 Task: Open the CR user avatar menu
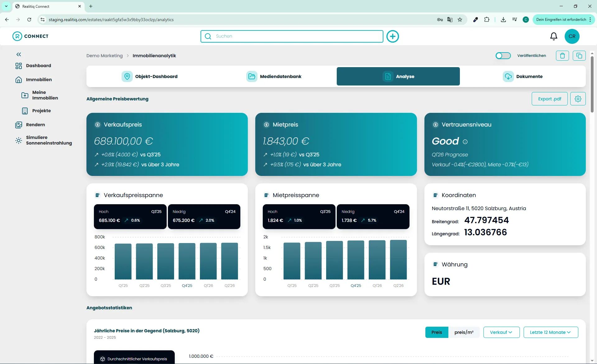(x=572, y=36)
